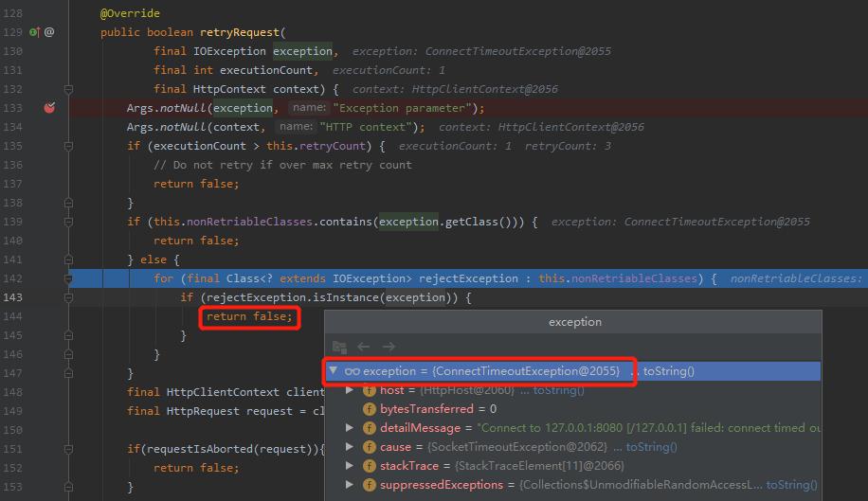Image resolution: width=868 pixels, height=501 pixels.
Task: Click the fold end marker on line 146
Action: click(68, 354)
